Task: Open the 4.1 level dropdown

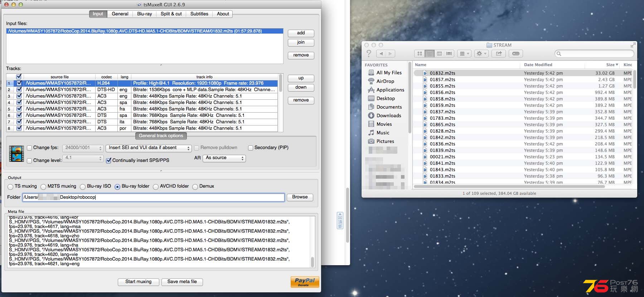Action: coord(83,158)
